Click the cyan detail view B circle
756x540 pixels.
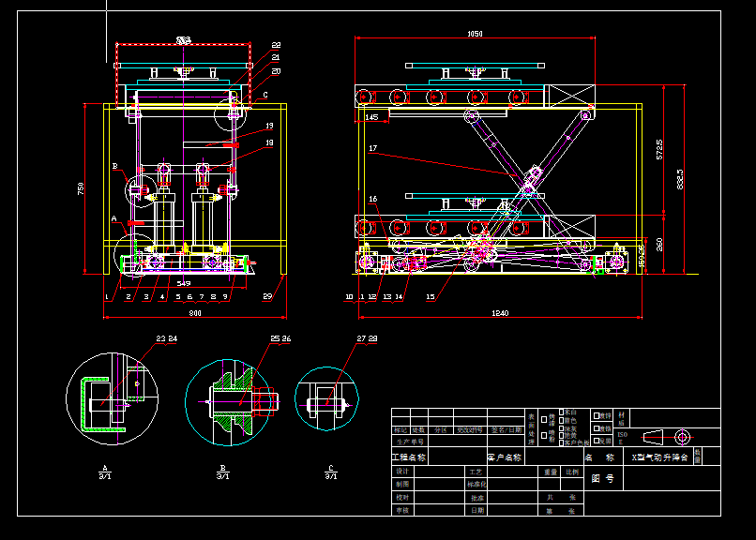pyautogui.click(x=230, y=400)
